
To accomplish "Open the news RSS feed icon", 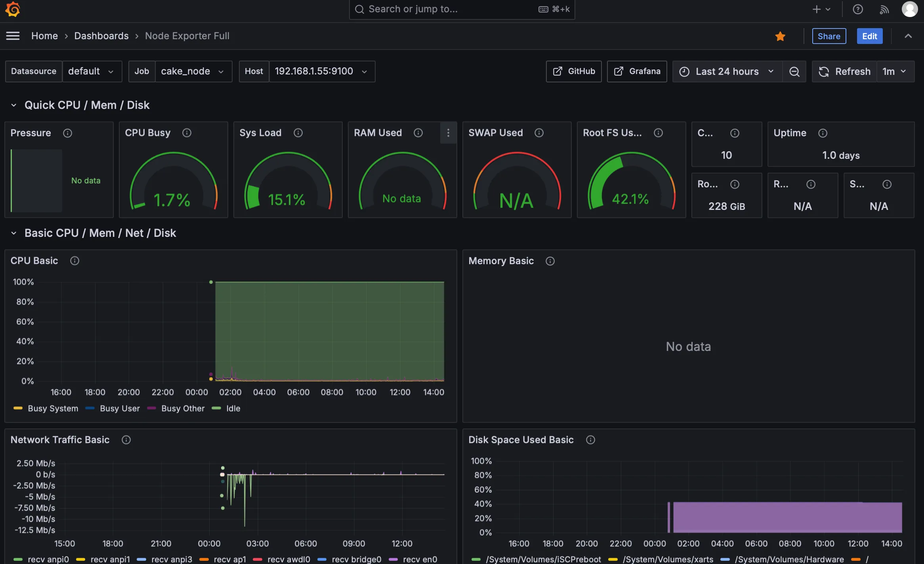I will tap(884, 9).
